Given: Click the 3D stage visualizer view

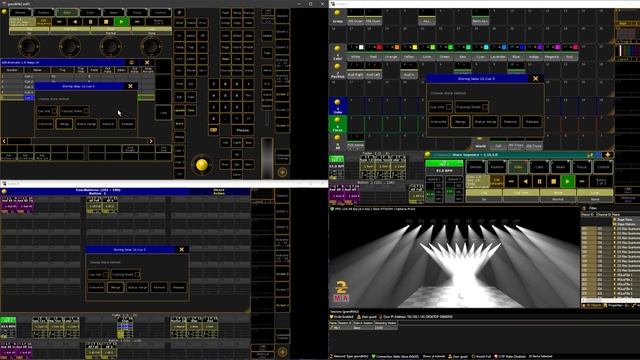Looking at the screenshot, I should (454, 259).
